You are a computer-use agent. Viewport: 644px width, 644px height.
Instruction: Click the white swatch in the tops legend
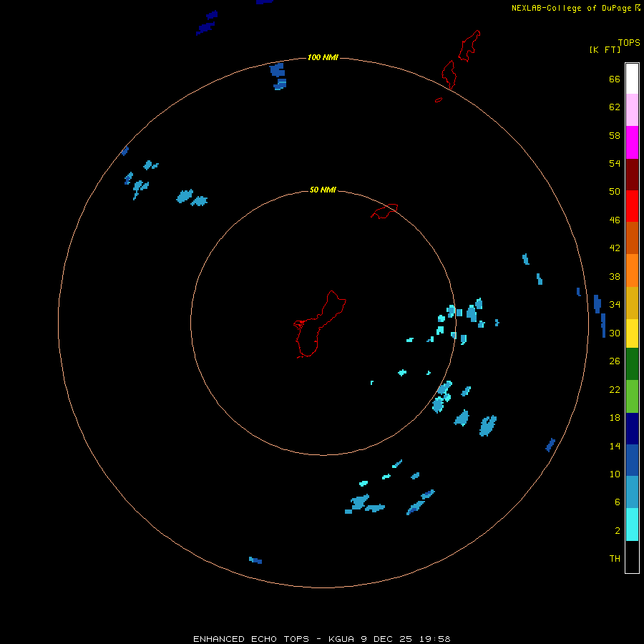632,79
